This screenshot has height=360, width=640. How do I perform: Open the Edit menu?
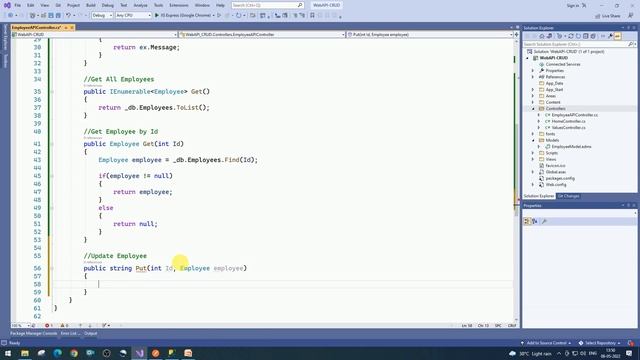[31, 5]
